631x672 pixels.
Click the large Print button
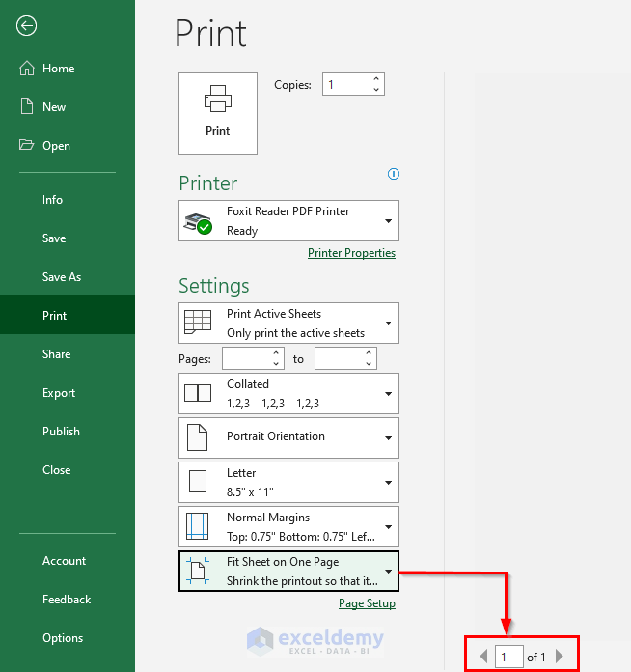(218, 114)
